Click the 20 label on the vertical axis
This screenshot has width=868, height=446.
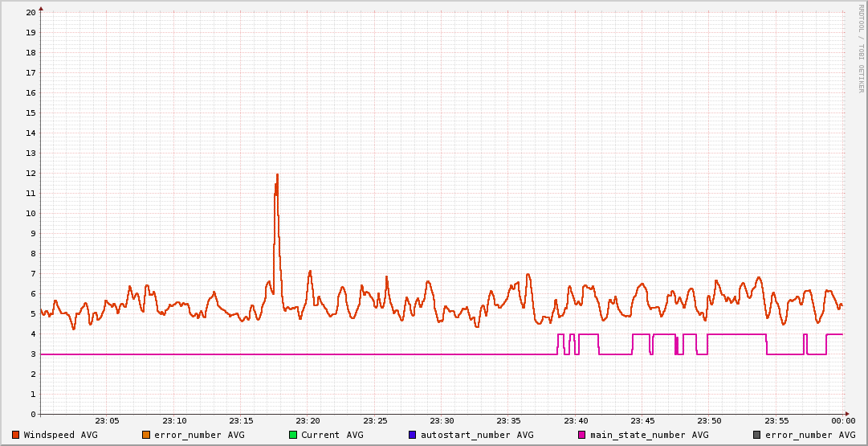[31, 13]
